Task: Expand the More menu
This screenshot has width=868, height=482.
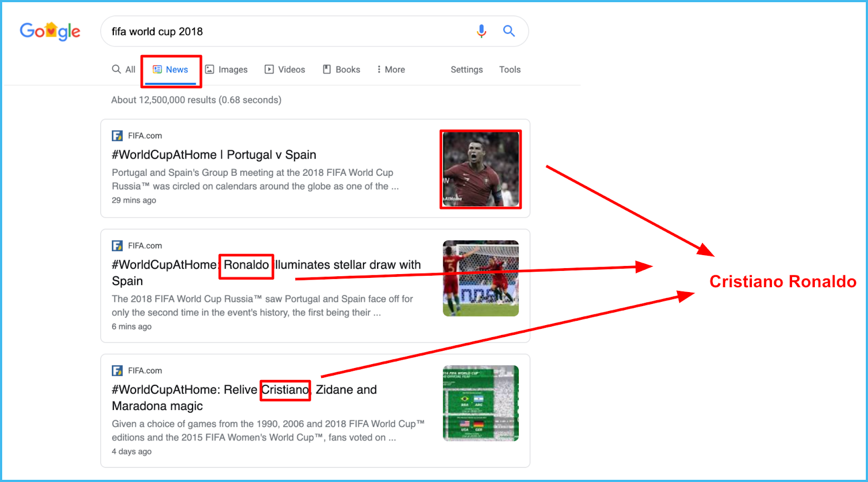Action: [x=391, y=69]
